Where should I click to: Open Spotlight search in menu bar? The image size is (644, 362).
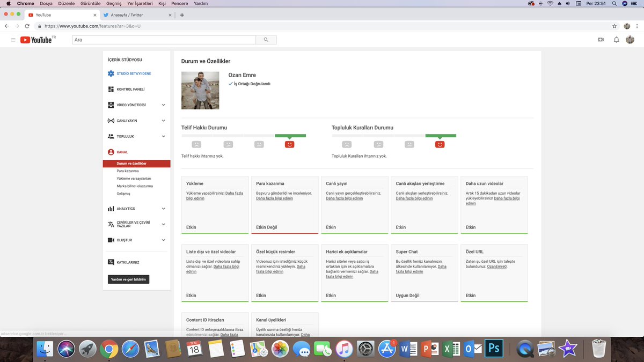(614, 3)
